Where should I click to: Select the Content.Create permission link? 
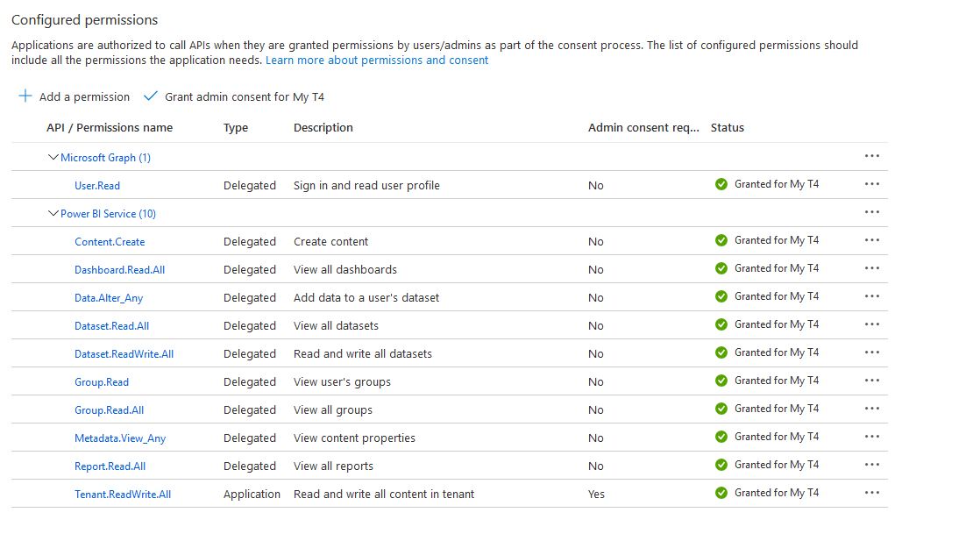[110, 241]
